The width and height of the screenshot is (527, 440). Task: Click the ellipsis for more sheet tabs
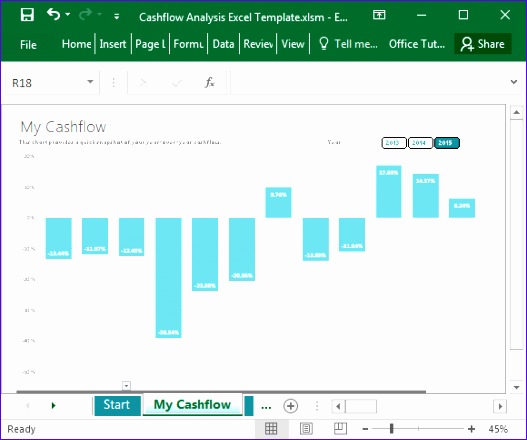(266, 406)
